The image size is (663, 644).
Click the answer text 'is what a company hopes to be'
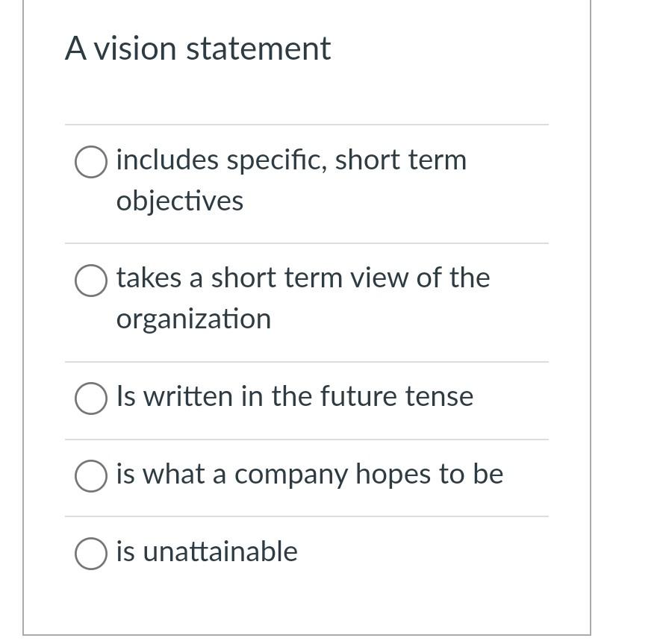310,475
